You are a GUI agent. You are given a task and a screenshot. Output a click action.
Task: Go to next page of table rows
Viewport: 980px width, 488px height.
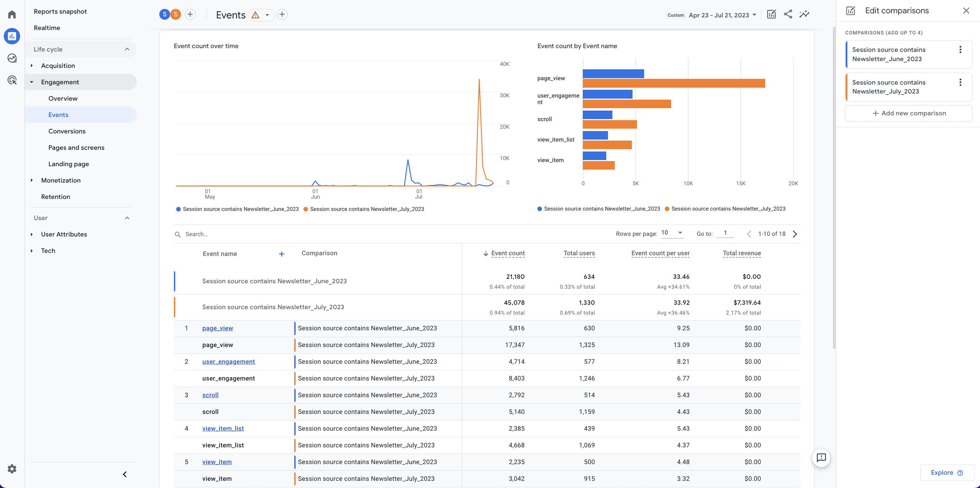pos(795,234)
